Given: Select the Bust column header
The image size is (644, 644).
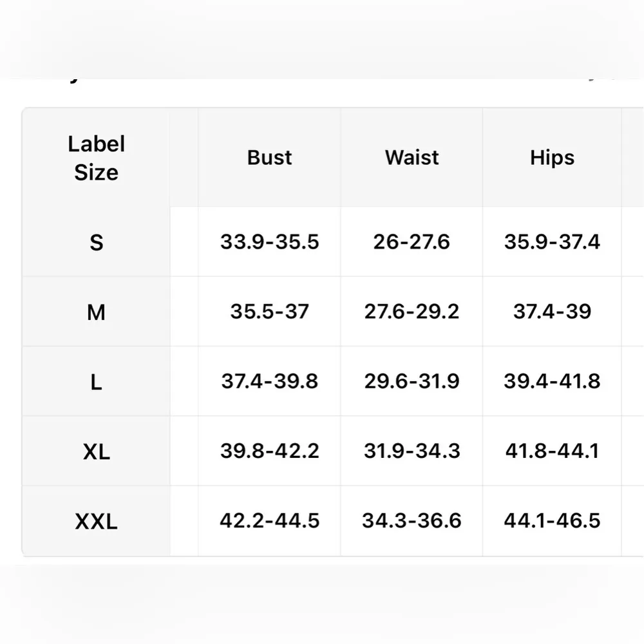Looking at the screenshot, I should [269, 158].
